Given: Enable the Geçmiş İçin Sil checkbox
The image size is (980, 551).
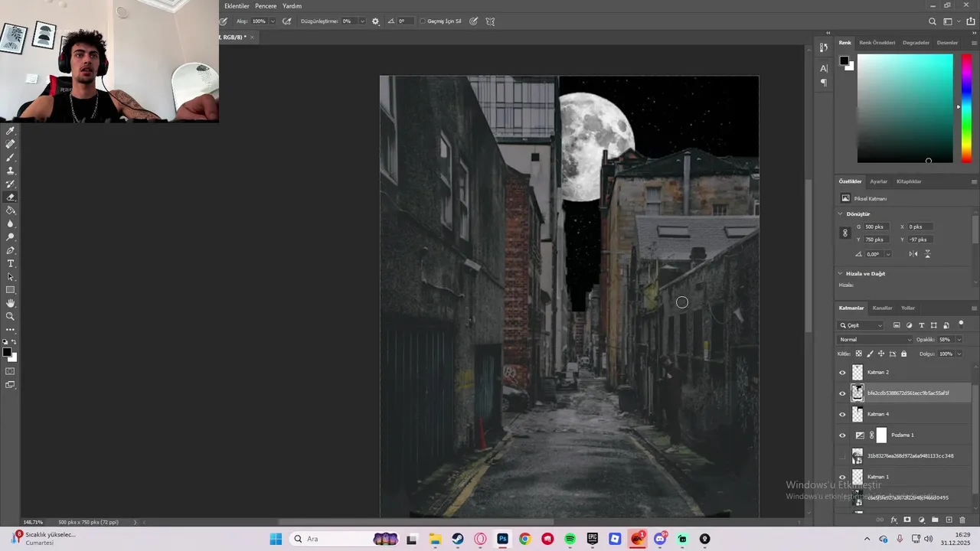Looking at the screenshot, I should click(423, 21).
